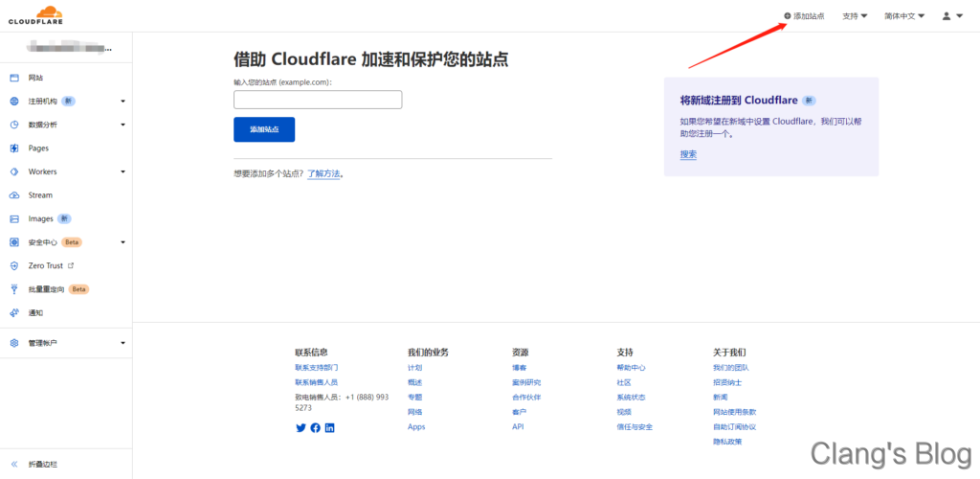Focus the site domain input field

click(318, 100)
